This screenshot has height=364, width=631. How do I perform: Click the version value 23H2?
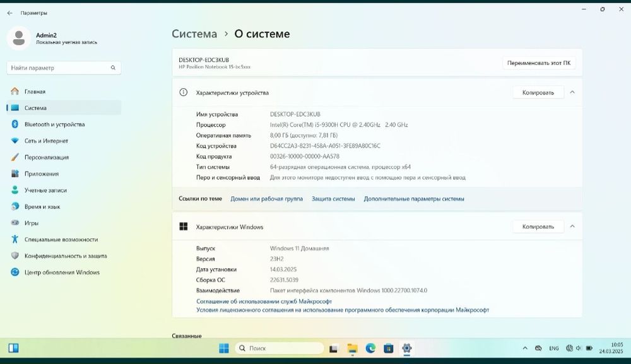(x=277, y=259)
